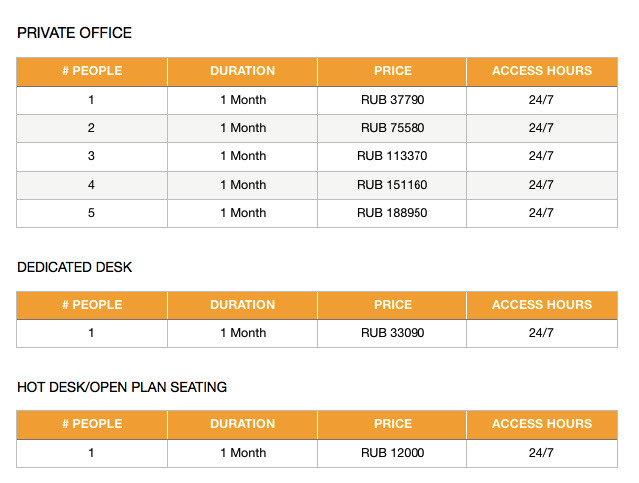Click the HOT DESK/OPEN PLAN SEATING heading
Image resolution: width=639 pixels, height=483 pixels.
(x=122, y=387)
